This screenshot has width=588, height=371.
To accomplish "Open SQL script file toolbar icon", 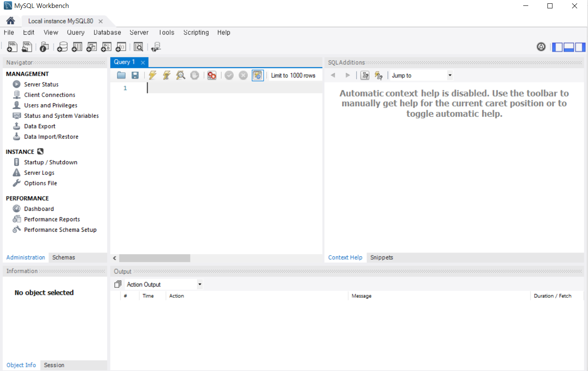I will click(x=27, y=47).
